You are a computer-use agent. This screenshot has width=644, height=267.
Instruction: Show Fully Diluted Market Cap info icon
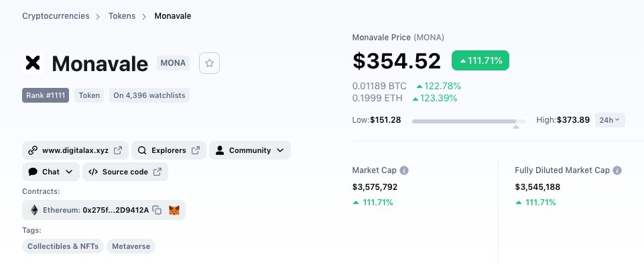click(x=617, y=170)
